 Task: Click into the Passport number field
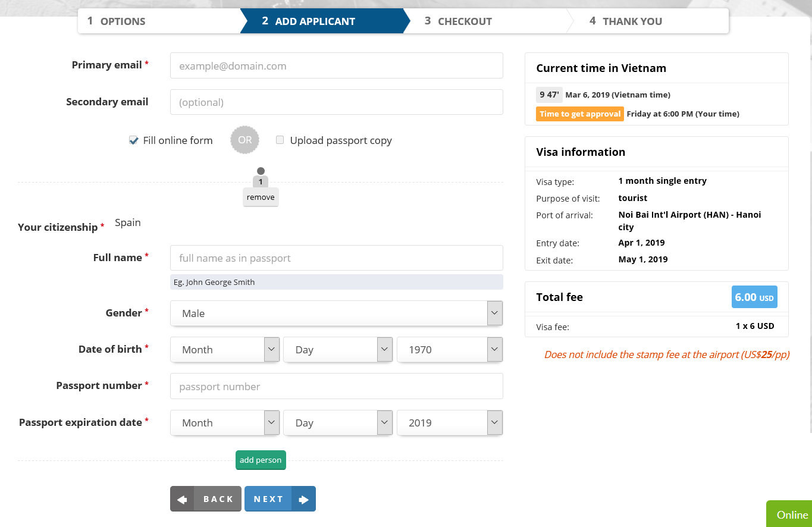(x=336, y=387)
